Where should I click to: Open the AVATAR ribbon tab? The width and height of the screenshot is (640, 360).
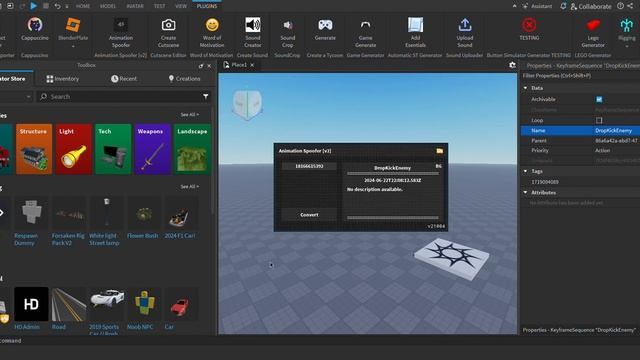click(135, 6)
